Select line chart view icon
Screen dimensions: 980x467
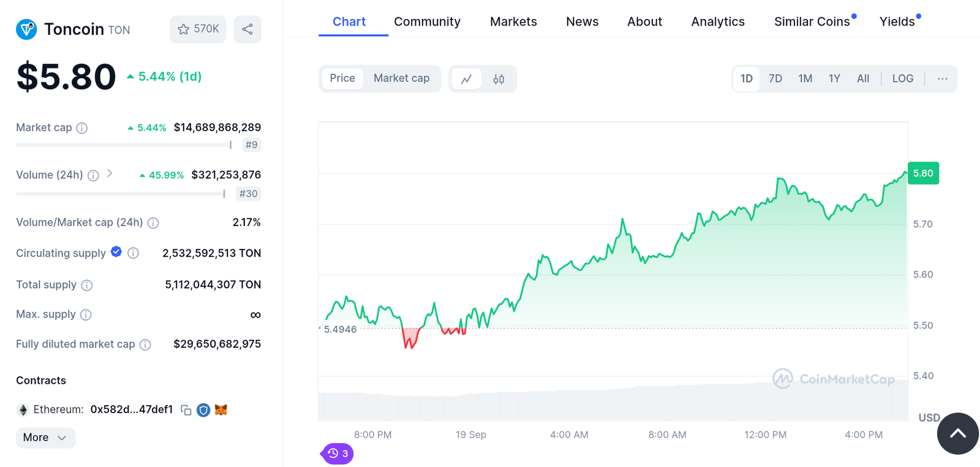coord(467,79)
